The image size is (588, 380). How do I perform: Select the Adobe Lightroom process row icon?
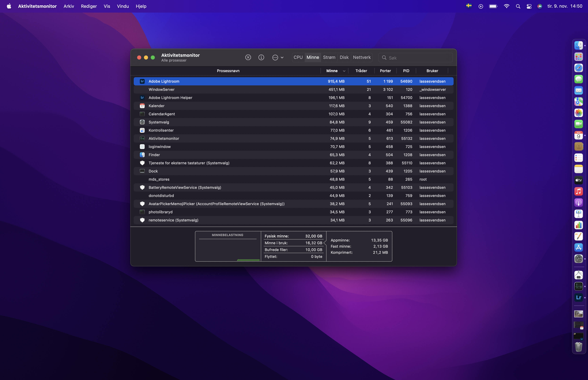[x=142, y=81]
